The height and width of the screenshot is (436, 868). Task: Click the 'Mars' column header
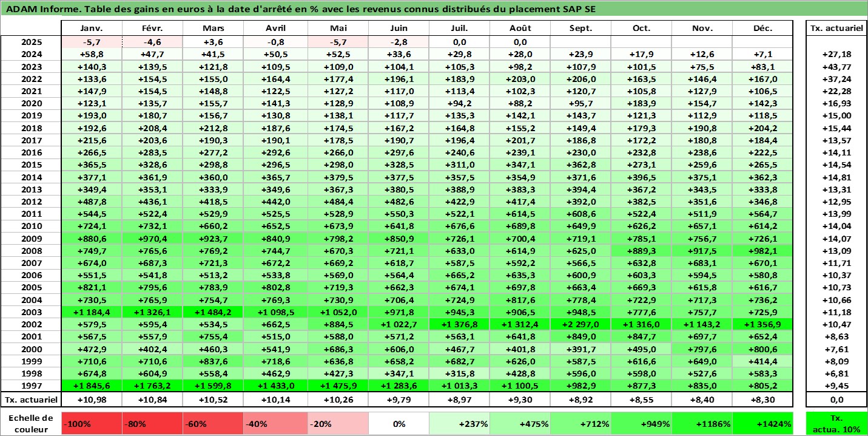coord(213,28)
